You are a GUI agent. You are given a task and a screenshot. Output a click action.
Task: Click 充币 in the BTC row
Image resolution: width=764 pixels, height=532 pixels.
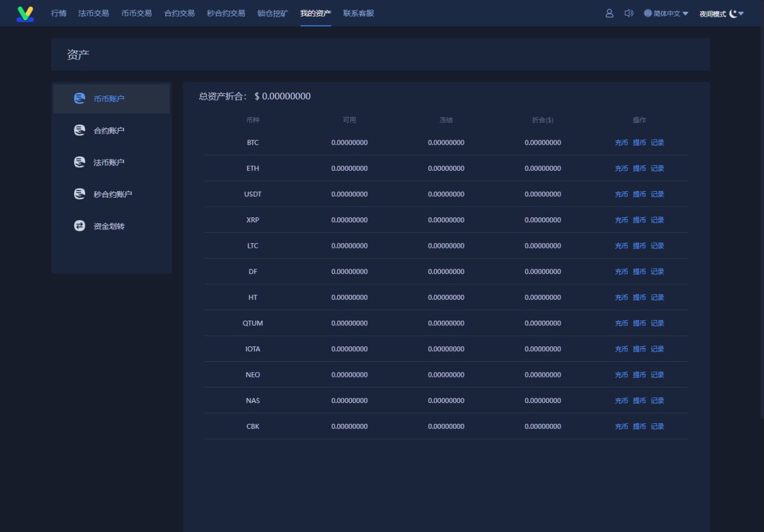tap(621, 143)
